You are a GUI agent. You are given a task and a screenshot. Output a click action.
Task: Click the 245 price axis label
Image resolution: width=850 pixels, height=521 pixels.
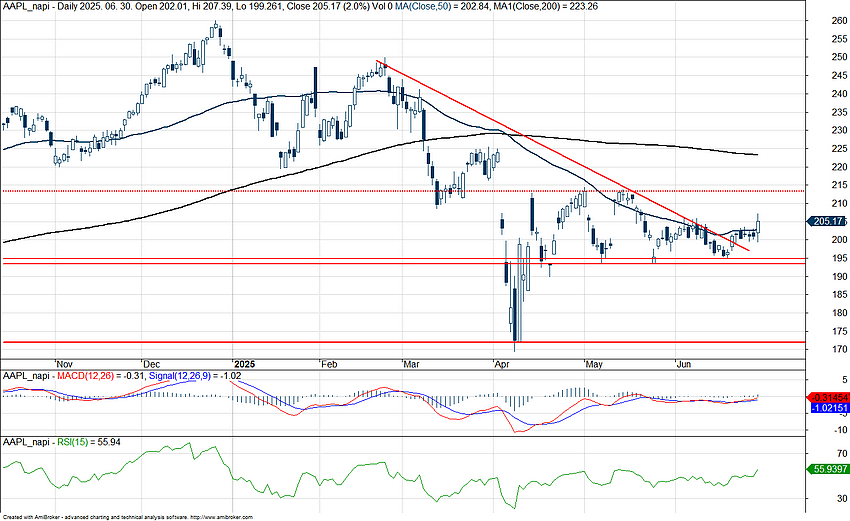[839, 75]
